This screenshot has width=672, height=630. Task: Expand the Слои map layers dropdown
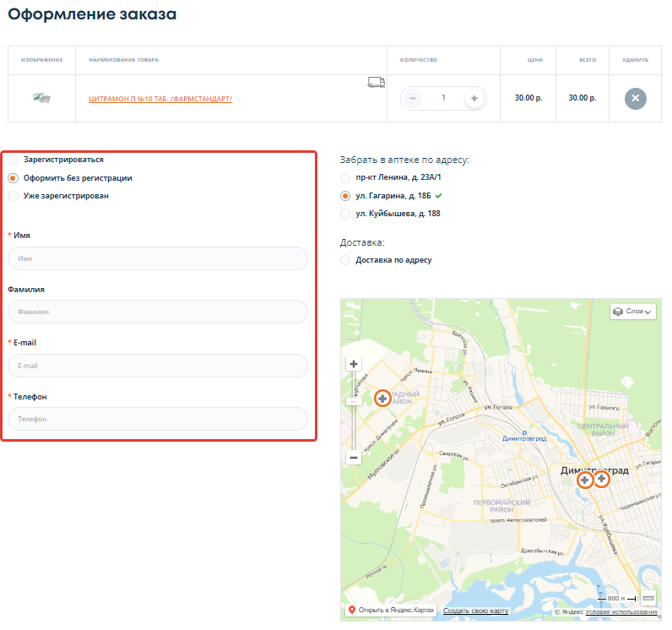632,311
